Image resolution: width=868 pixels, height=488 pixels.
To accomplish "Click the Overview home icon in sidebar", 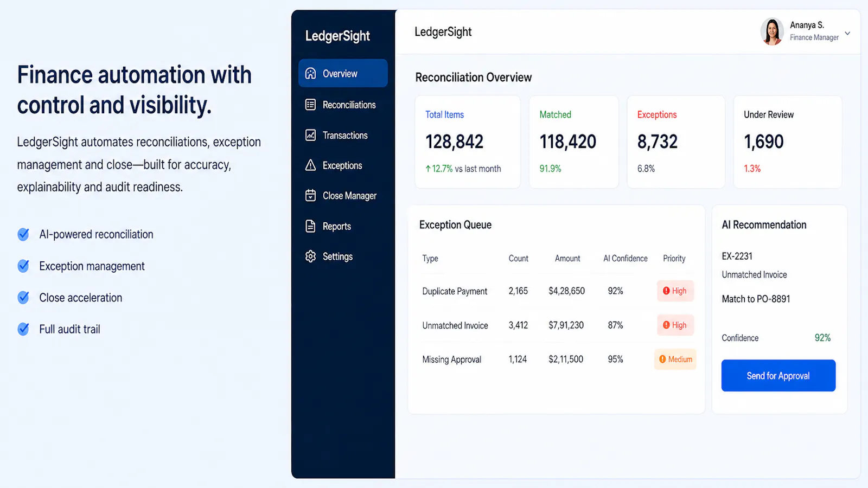I will coord(310,73).
